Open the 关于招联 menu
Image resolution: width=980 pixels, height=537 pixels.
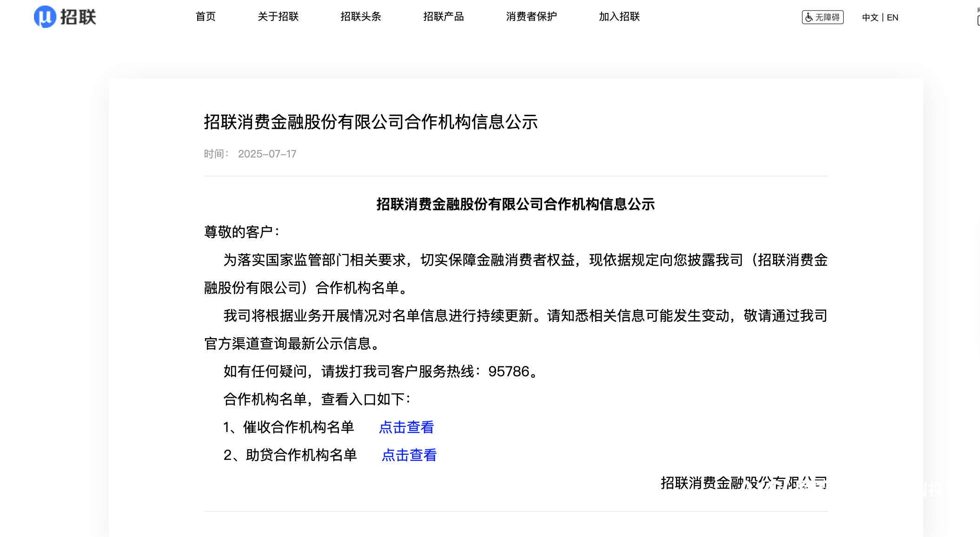click(x=278, y=17)
